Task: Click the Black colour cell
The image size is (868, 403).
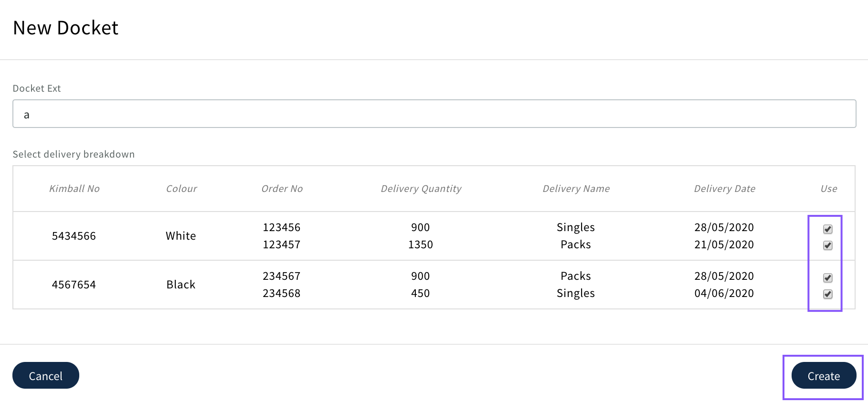Action: click(x=181, y=285)
